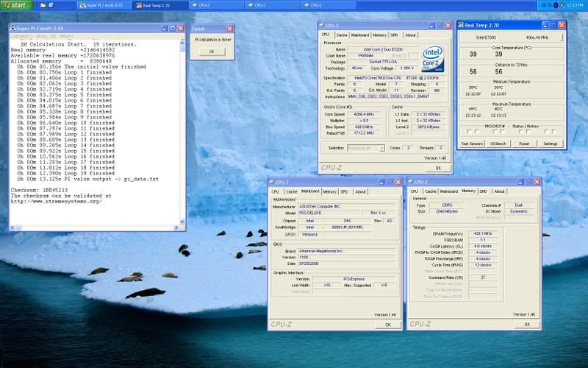
Task: Maximize the Super PI window
Action: [173, 29]
